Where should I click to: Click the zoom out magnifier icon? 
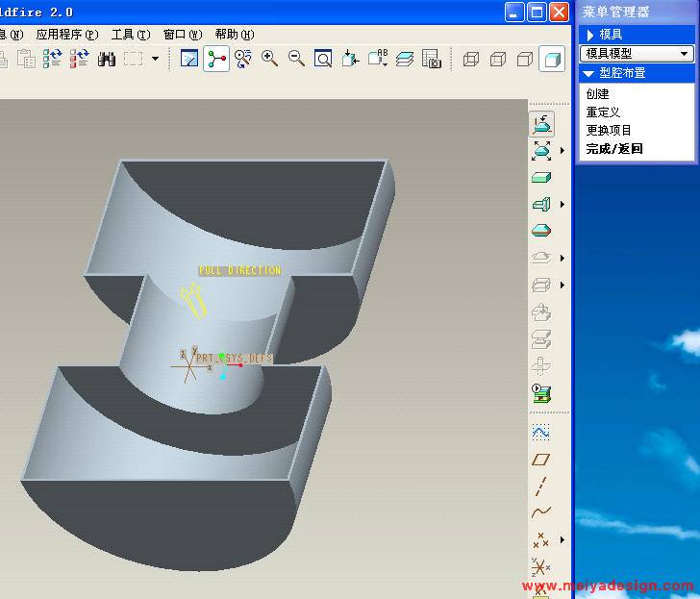tap(296, 59)
